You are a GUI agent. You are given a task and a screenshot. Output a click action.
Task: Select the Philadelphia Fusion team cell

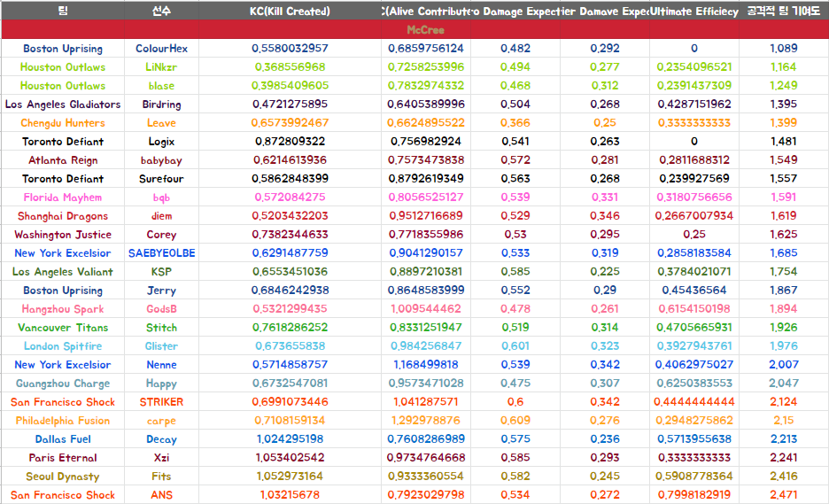click(x=63, y=421)
